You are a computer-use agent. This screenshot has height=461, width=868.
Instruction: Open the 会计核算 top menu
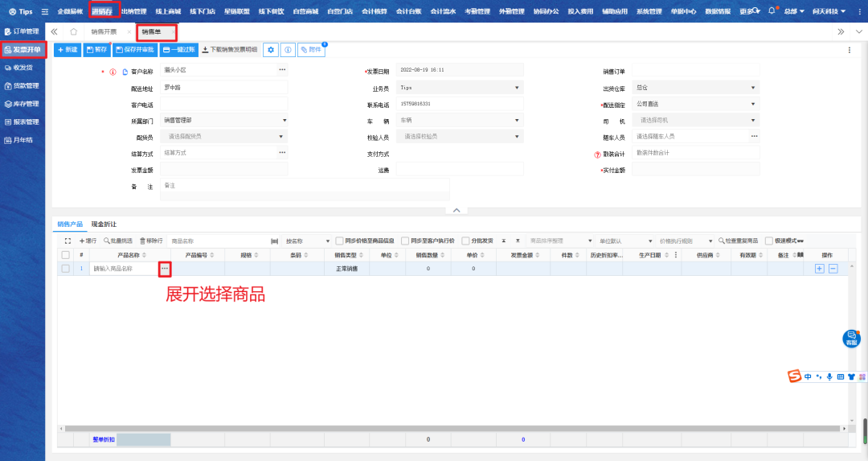tap(374, 12)
